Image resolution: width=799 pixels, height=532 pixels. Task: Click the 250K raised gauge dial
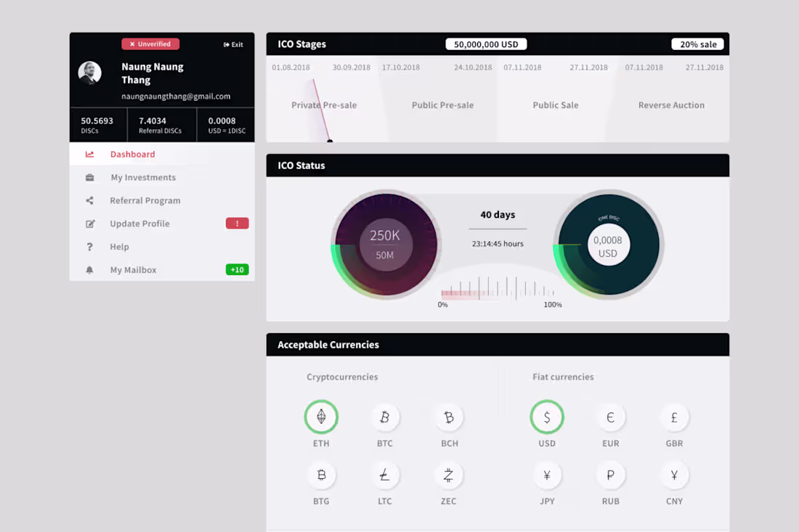385,245
